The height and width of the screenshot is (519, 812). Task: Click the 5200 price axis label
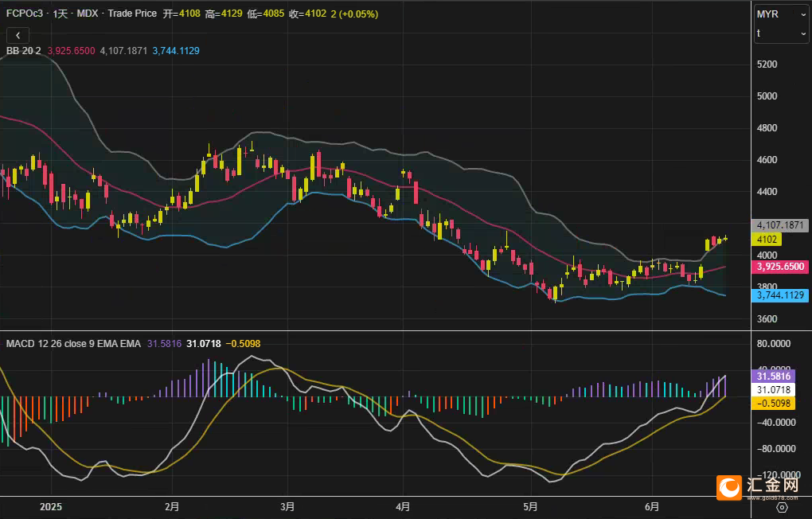(x=767, y=64)
